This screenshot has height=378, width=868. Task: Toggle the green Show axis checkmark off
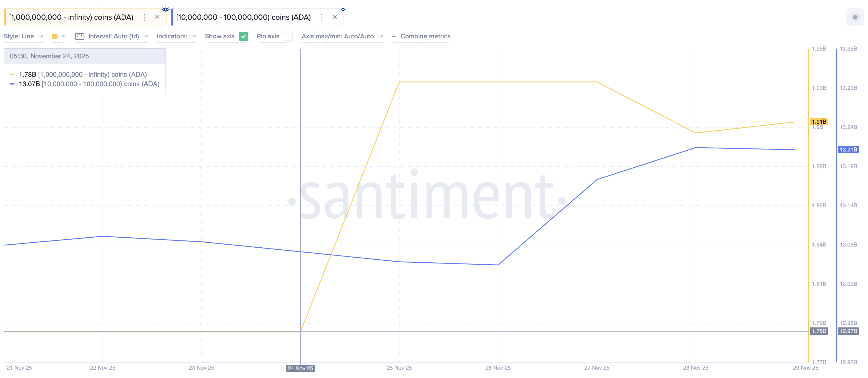click(243, 36)
